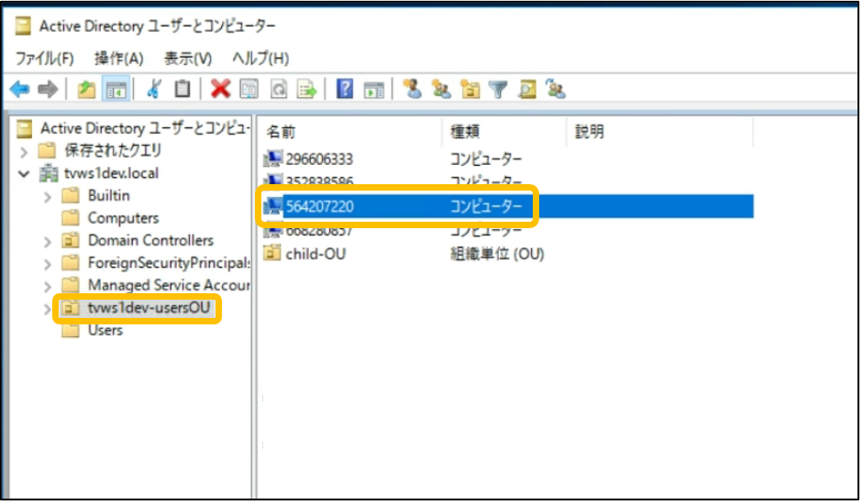Export the list with the export icon
Screen dimensions: 862x504
click(307, 89)
